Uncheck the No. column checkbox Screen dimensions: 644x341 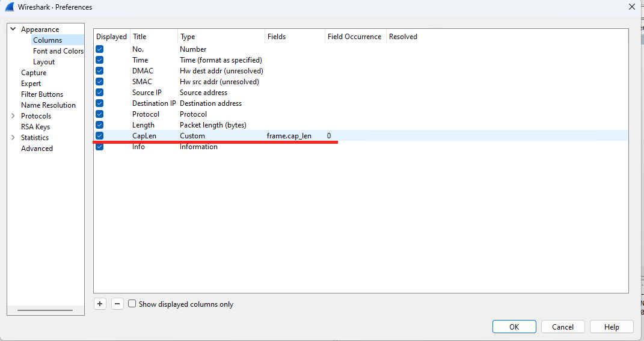point(99,49)
